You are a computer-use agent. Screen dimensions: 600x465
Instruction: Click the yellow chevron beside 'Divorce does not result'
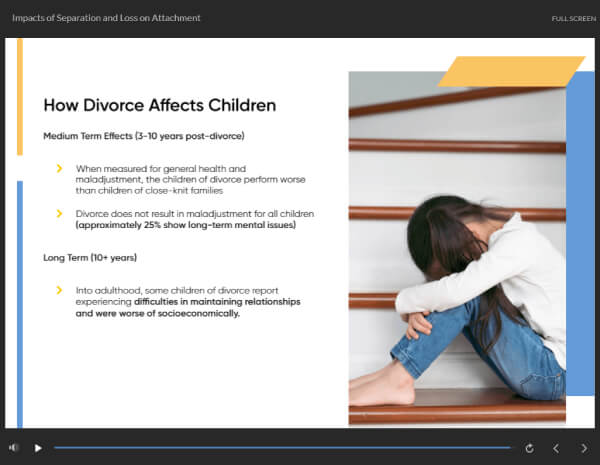[x=60, y=213]
